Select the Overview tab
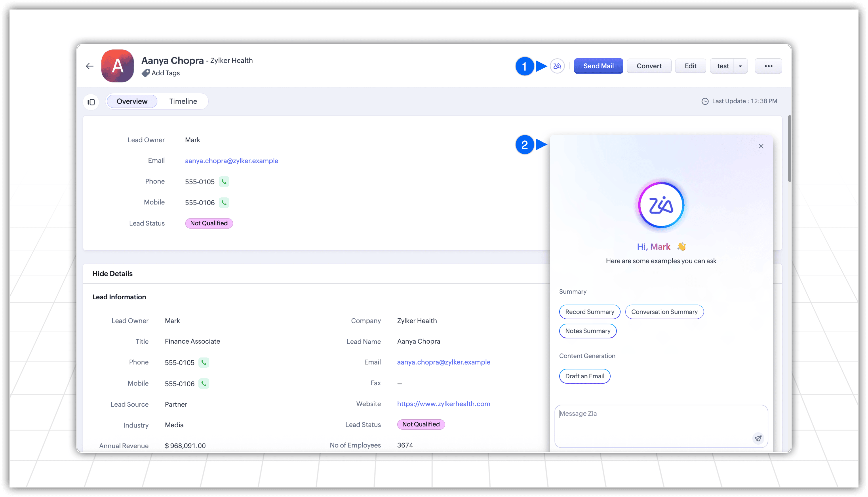This screenshot has width=868, height=497. (132, 101)
